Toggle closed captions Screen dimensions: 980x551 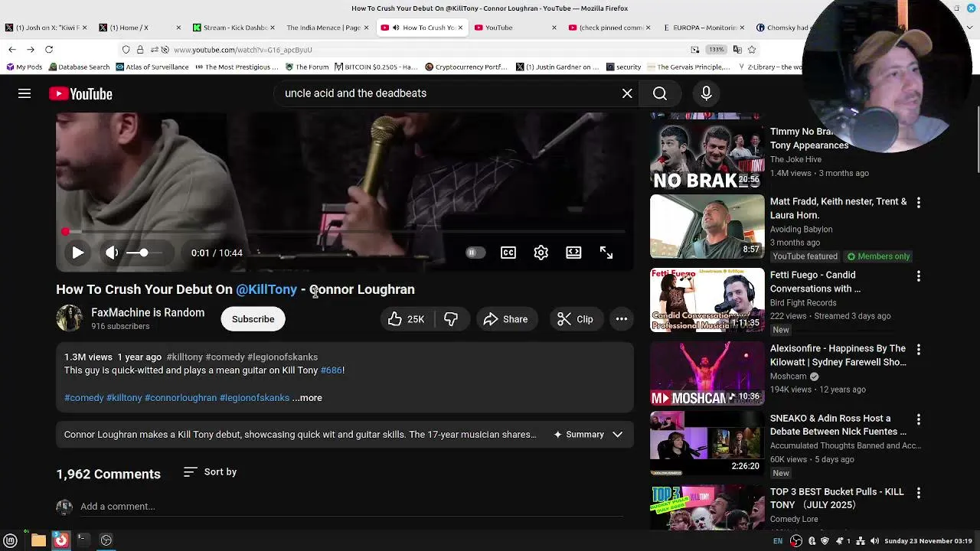pos(508,253)
